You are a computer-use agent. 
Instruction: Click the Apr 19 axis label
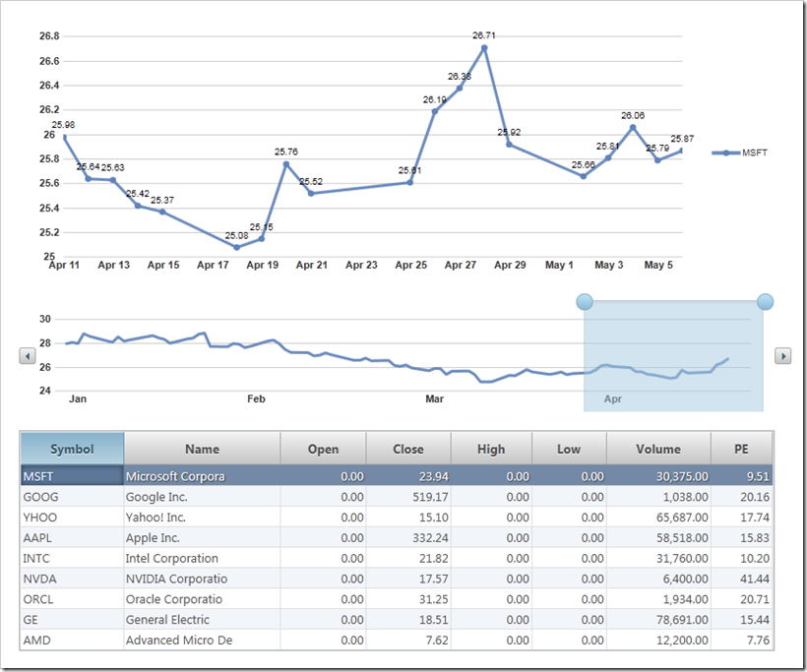point(263,265)
